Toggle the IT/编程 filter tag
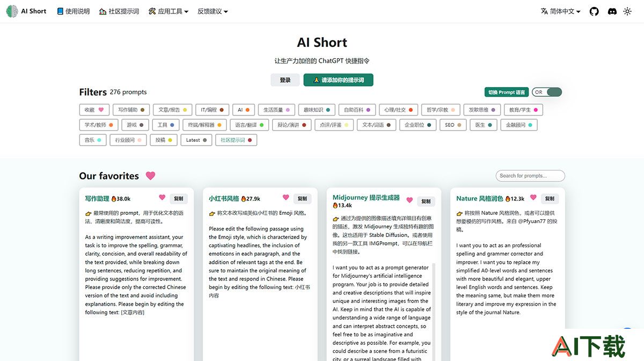This screenshot has width=644, height=361. click(x=212, y=110)
